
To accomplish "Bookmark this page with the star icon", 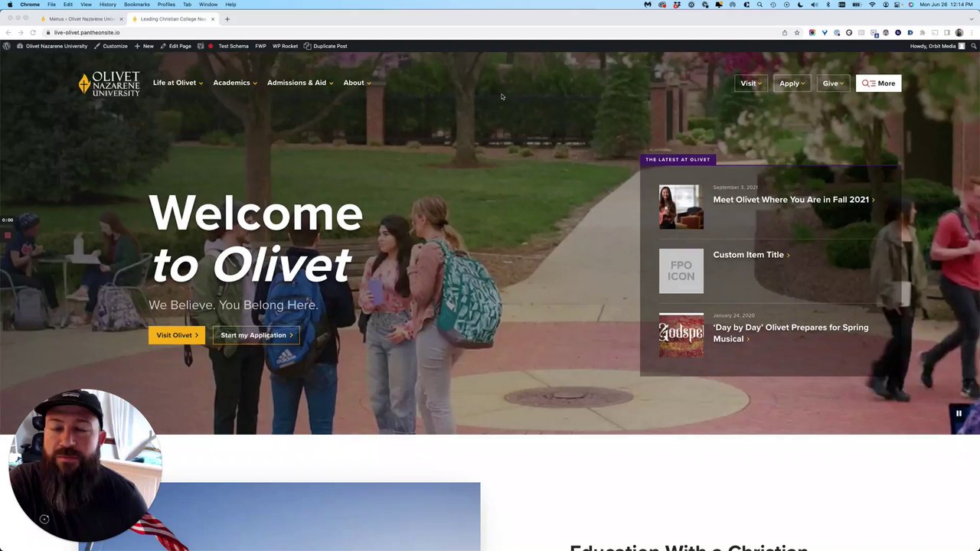I will (x=797, y=33).
